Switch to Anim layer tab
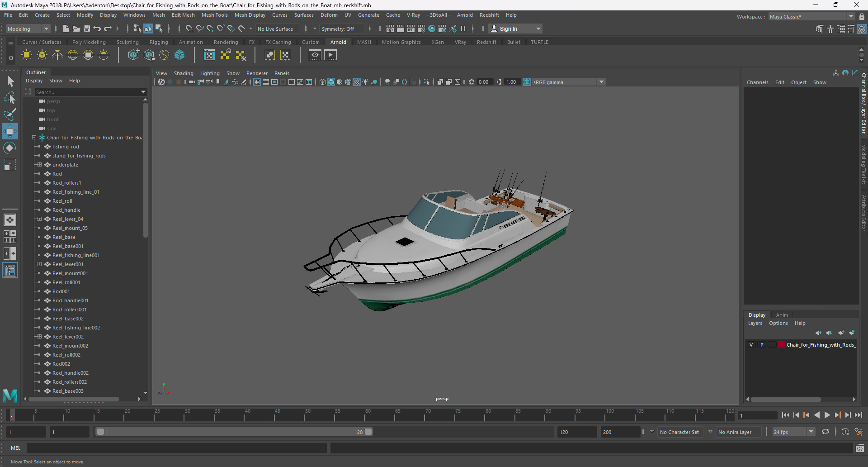The width and height of the screenshot is (868, 467). pyautogui.click(x=782, y=315)
